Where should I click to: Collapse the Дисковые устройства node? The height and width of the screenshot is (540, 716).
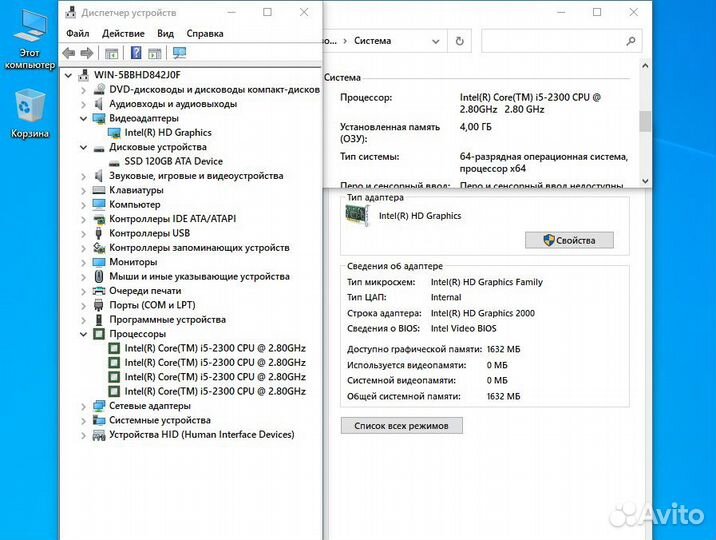pyautogui.click(x=83, y=147)
